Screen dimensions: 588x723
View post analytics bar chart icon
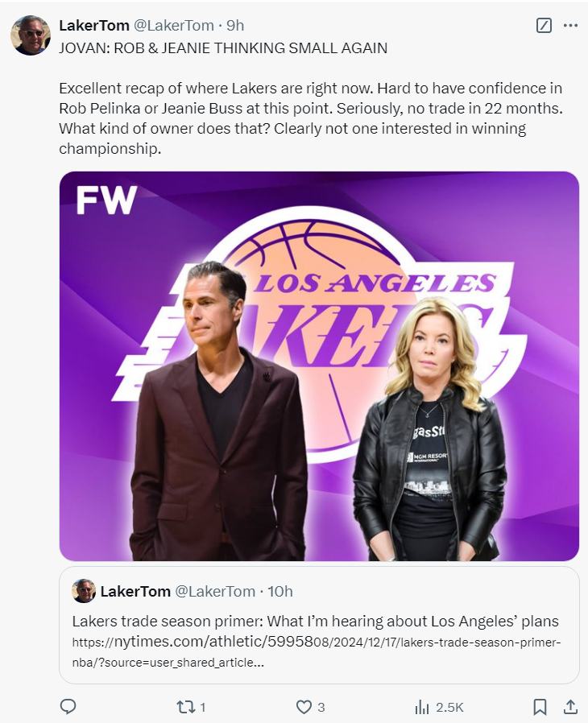pyautogui.click(x=422, y=707)
